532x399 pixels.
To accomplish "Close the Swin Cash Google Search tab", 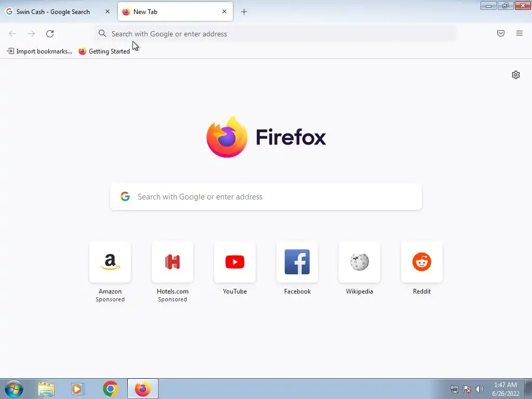I will click(108, 11).
